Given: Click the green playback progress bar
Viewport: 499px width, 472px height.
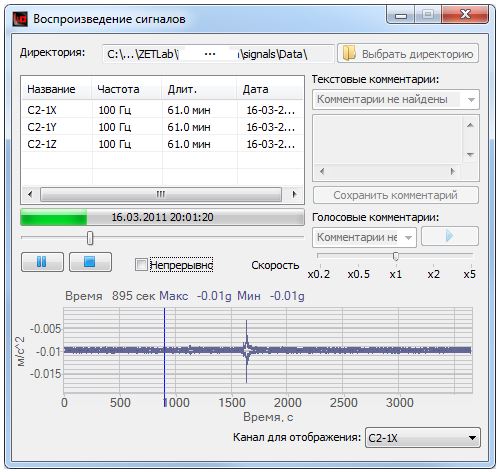Looking at the screenshot, I should [x=162, y=217].
